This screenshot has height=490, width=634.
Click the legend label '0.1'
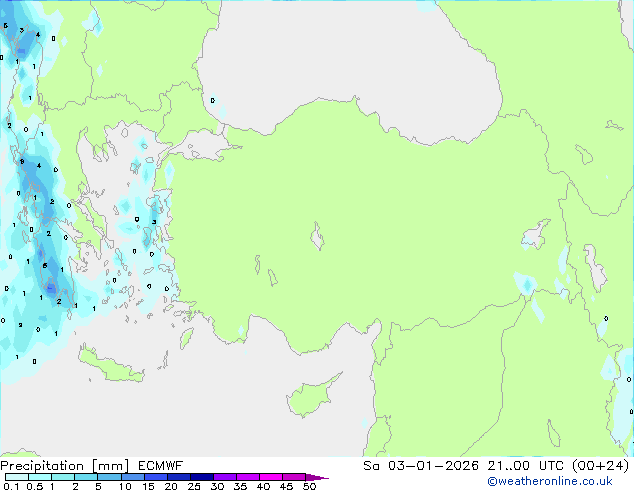(11, 486)
